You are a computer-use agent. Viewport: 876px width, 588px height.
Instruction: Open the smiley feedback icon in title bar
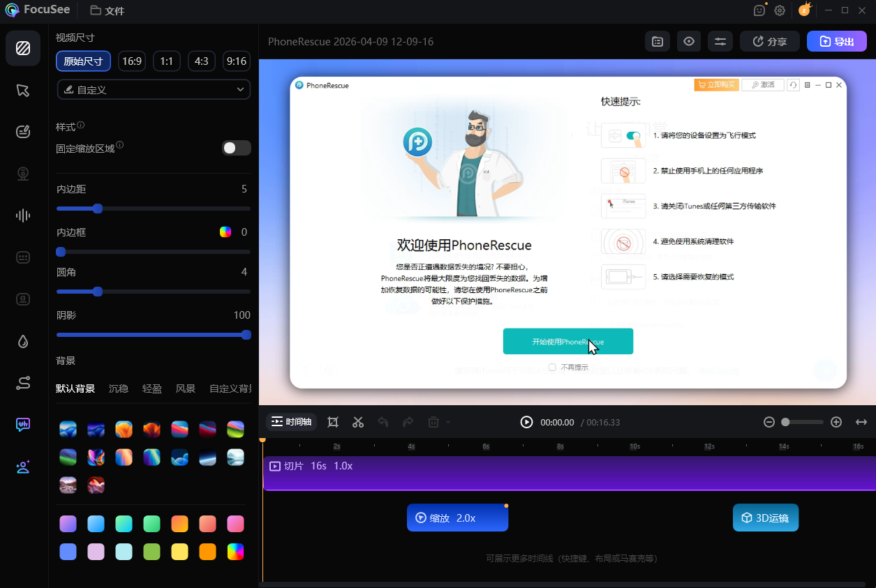pos(760,10)
